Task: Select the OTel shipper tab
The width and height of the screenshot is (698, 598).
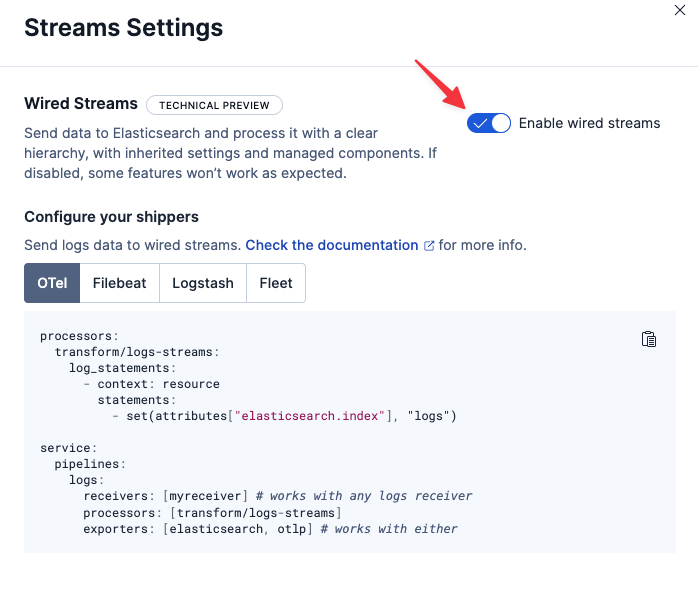Action: pyautogui.click(x=52, y=283)
